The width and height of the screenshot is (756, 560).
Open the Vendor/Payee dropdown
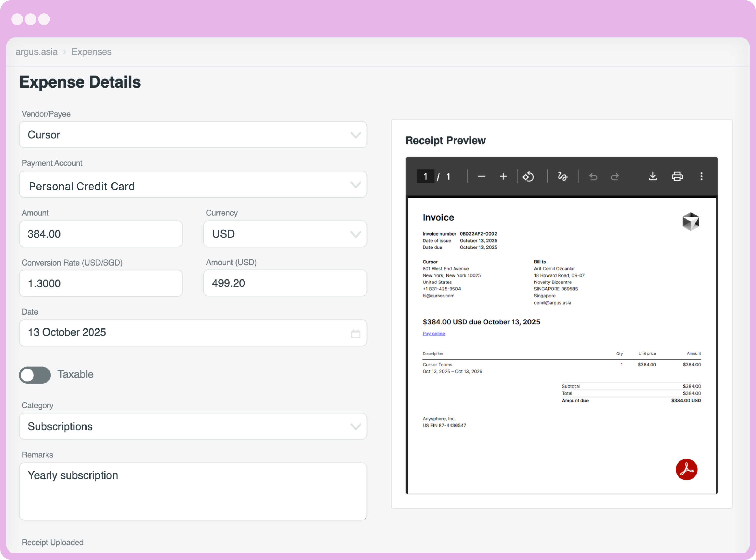point(356,135)
